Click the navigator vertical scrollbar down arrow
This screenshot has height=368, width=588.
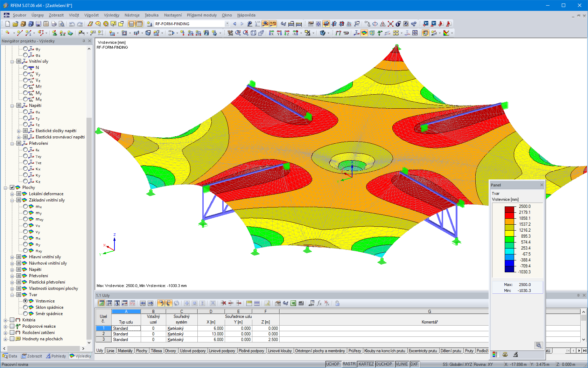[x=89, y=342]
